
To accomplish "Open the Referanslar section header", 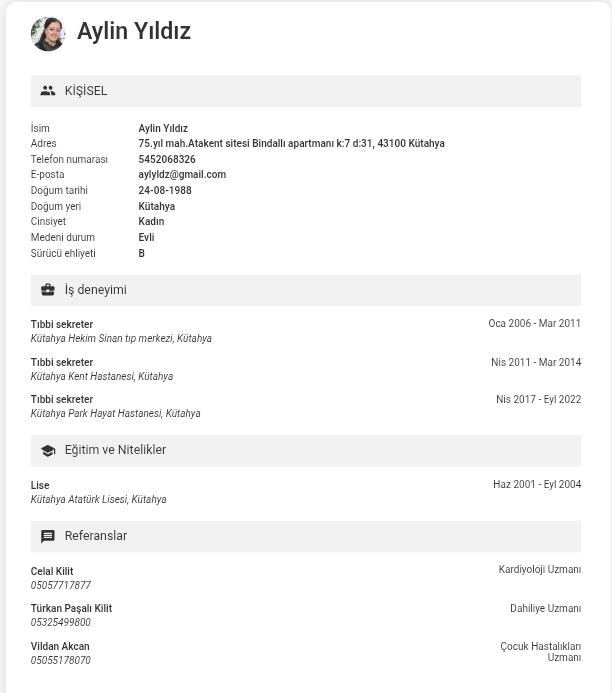I will 306,536.
